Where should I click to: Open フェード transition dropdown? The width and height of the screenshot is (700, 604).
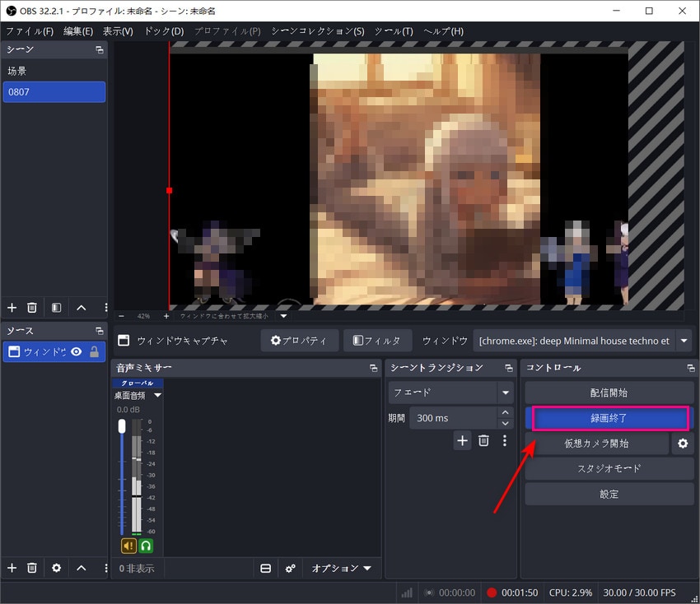[451, 393]
